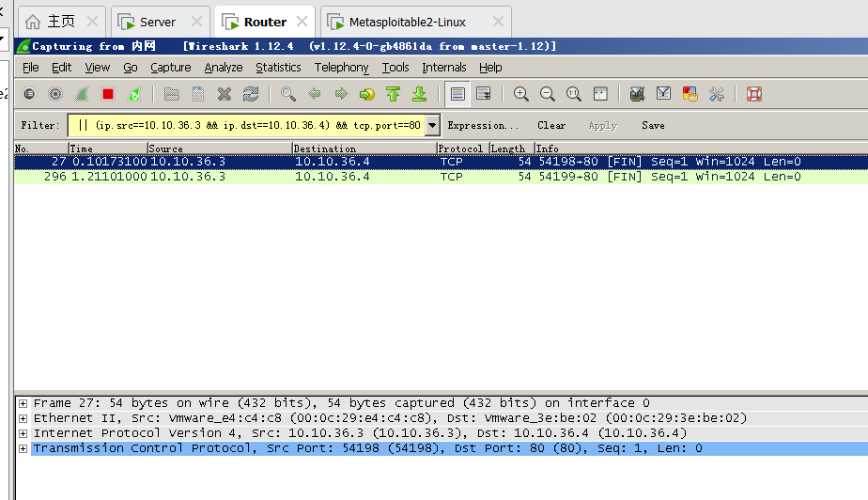Screen dimensions: 868x500
Task: Stop the running capture with red square
Action: click(x=108, y=94)
